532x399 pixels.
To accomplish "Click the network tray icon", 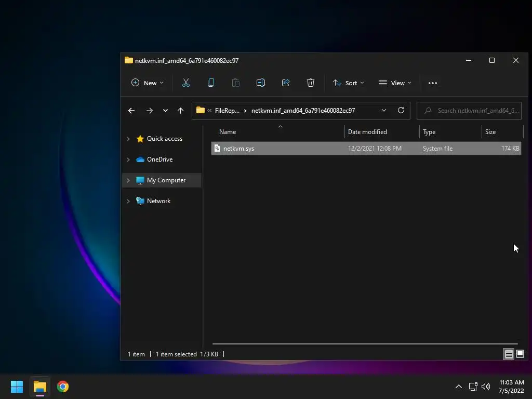I will pyautogui.click(x=473, y=387).
